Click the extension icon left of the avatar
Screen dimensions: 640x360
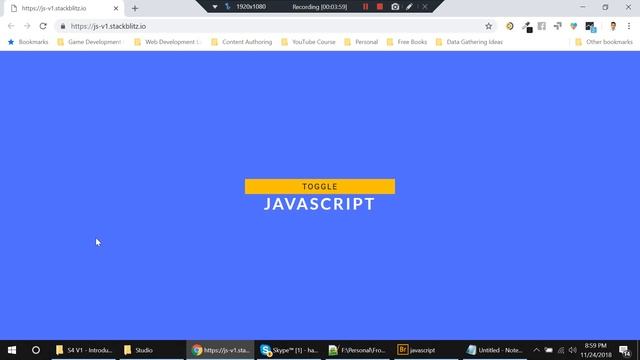591,27
